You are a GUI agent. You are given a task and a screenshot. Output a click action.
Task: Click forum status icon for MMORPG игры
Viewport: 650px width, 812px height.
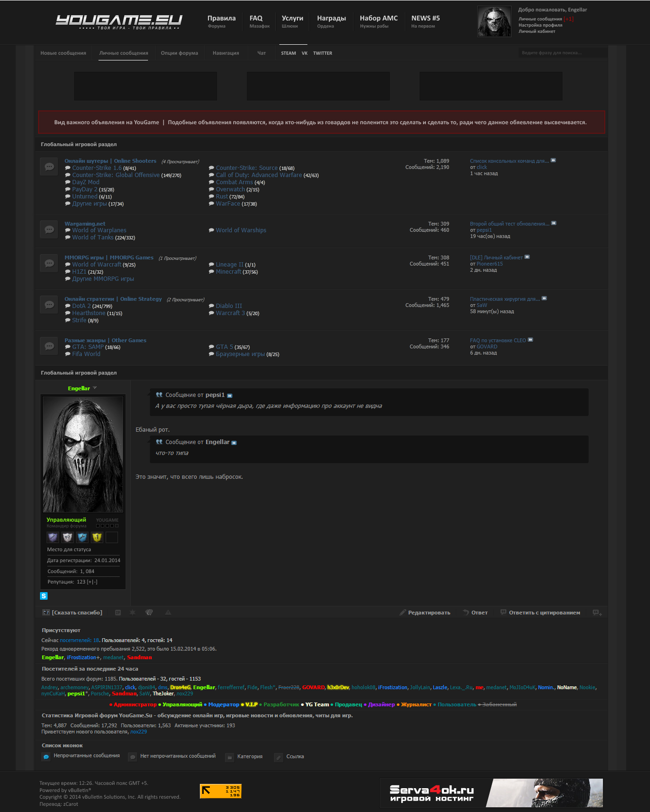point(49,263)
